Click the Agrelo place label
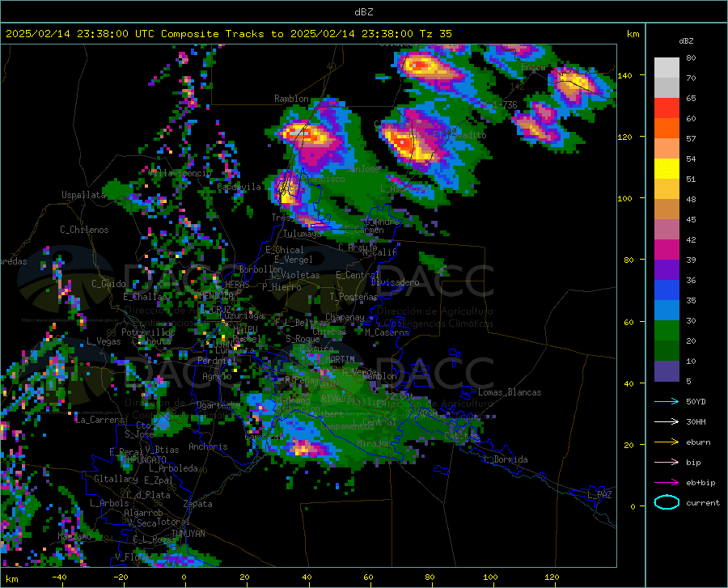Image resolution: width=728 pixels, height=588 pixels. [217, 376]
